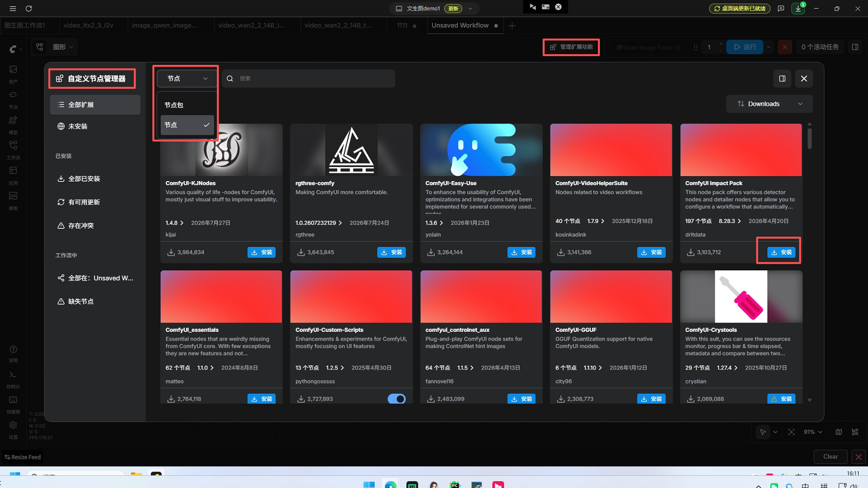Select 全部在: Unsaved W... in the manager sidebar
This screenshot has width=868, height=488.
point(95,278)
